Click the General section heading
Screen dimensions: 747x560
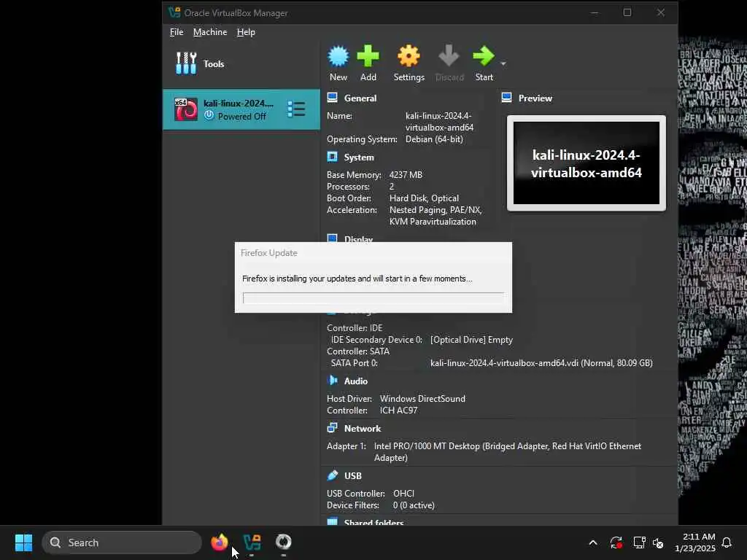pos(360,98)
